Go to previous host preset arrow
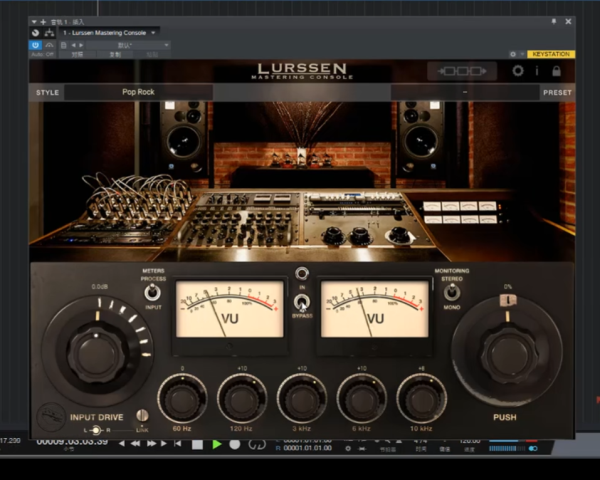 tap(73, 45)
